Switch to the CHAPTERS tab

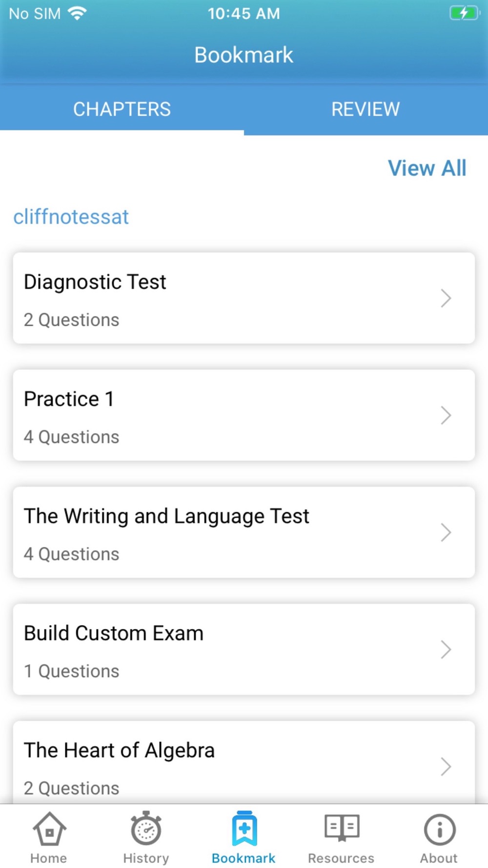coord(122,109)
